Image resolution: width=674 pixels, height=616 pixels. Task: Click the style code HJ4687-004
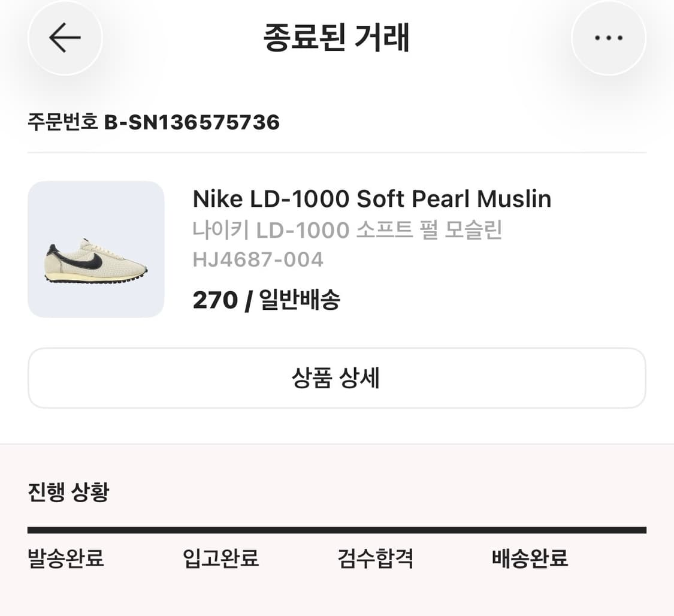(258, 259)
